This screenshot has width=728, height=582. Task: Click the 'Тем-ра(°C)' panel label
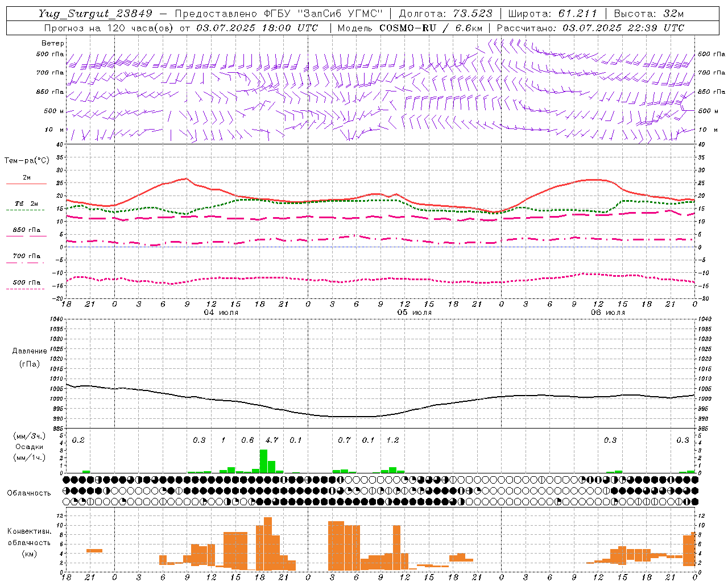pos(27,161)
